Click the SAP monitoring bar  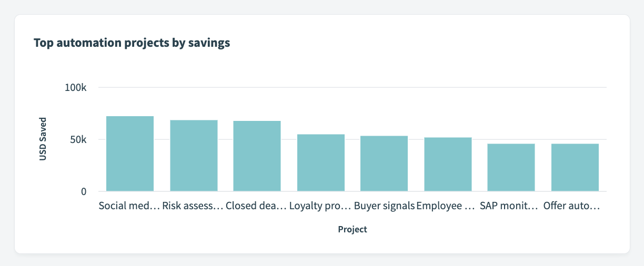(511, 167)
